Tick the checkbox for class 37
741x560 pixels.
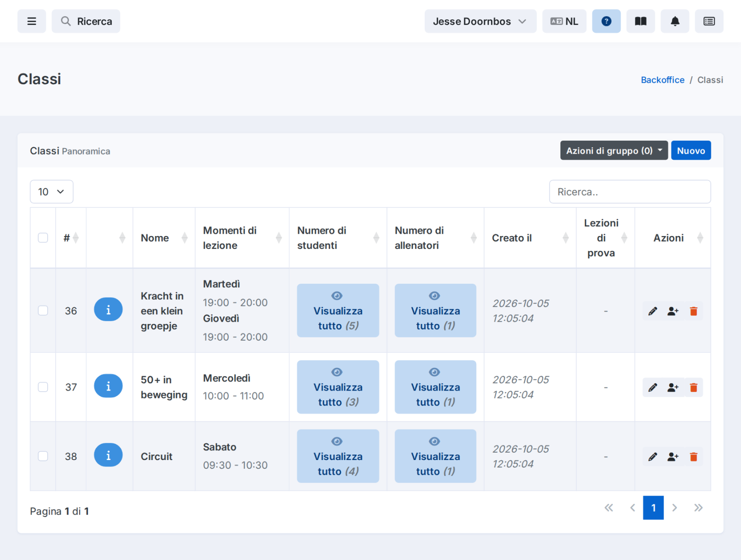[x=43, y=387]
